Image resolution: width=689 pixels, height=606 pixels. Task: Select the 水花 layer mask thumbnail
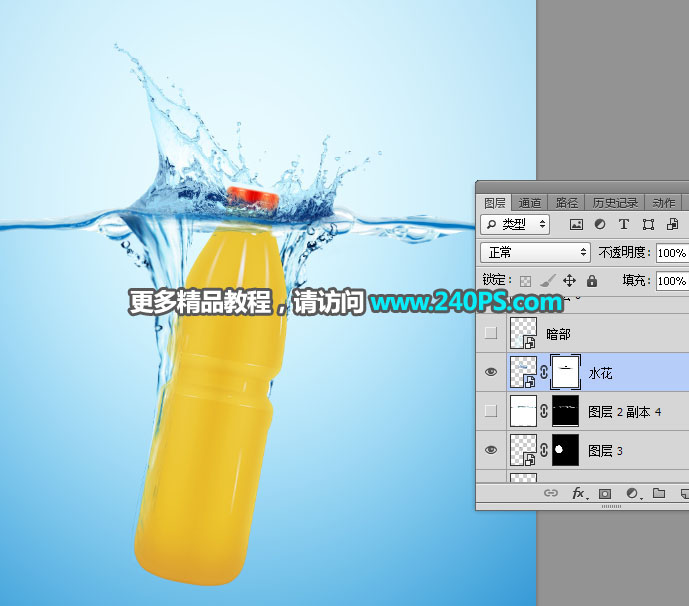pos(566,372)
